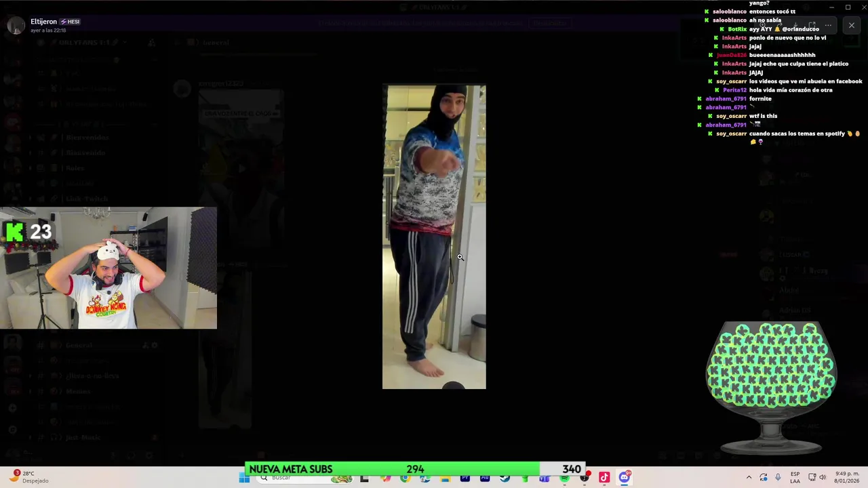Open the three-dots more options menu in image viewer

click(828, 26)
